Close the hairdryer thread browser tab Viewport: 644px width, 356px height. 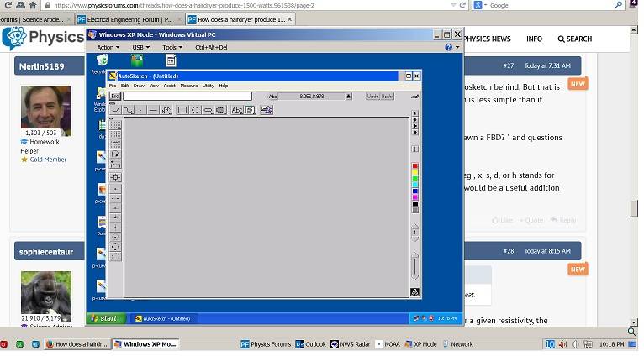(289, 19)
